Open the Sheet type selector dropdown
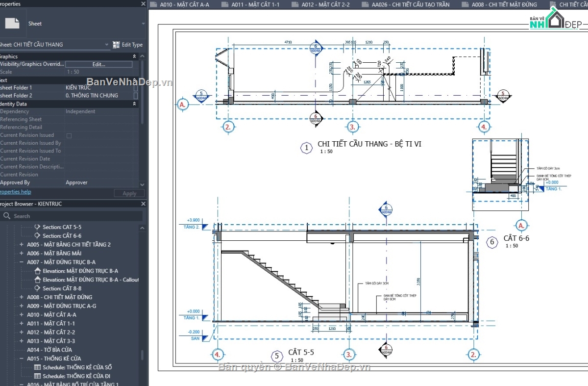Image resolution: width=588 pixels, height=386 pixels. (143, 23)
